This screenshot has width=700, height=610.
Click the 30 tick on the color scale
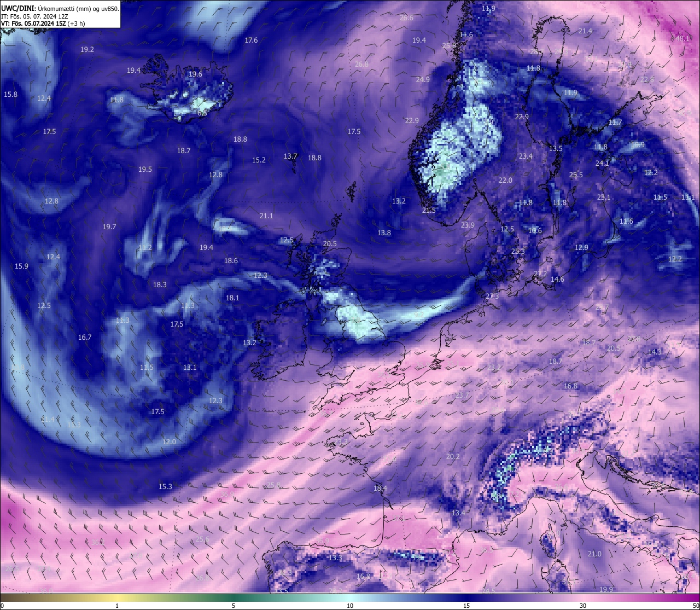click(583, 605)
